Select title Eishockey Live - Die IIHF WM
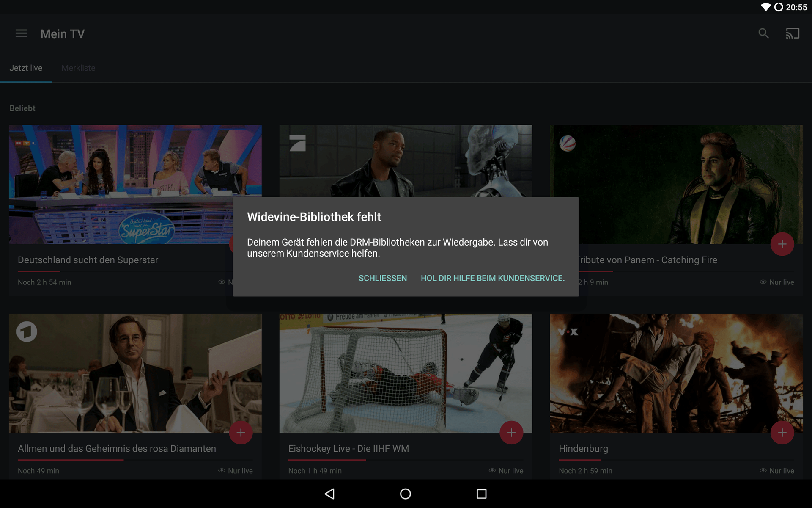 pos(348,449)
